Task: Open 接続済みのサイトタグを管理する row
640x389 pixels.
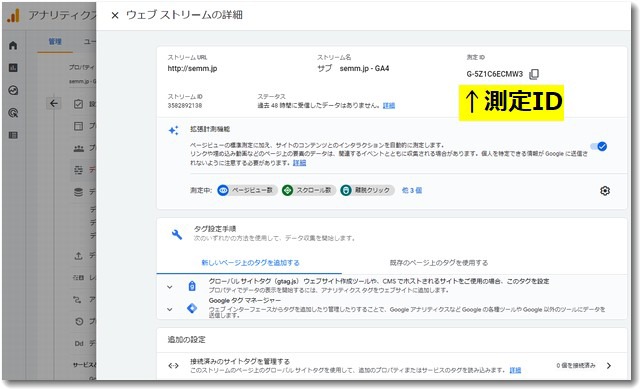Action: [392, 366]
